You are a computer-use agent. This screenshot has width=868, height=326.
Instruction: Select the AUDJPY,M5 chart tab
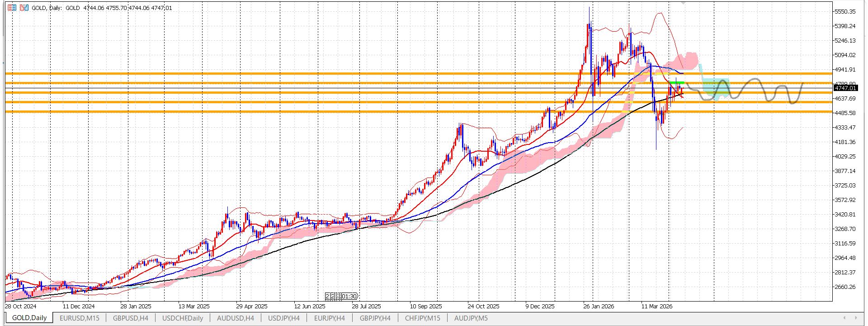point(471,318)
